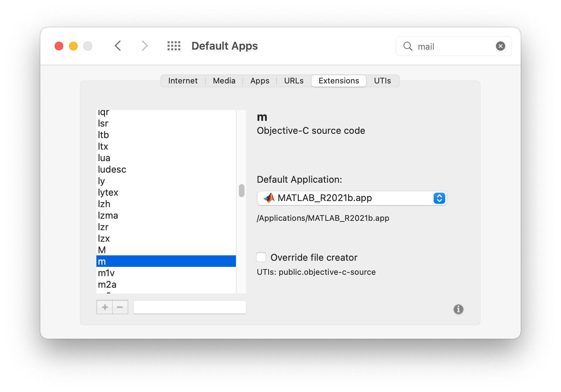
Task: Switch to the UTIs tab
Action: 382,81
